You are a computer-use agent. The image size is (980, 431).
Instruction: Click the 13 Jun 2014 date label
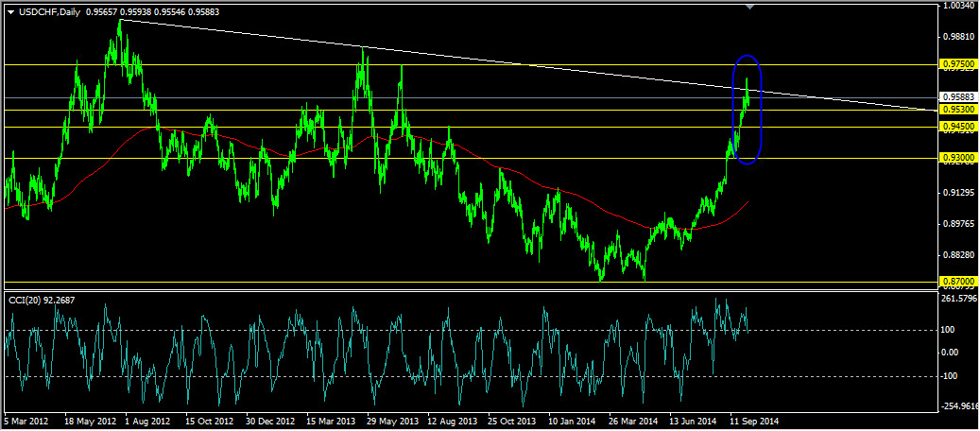694,421
